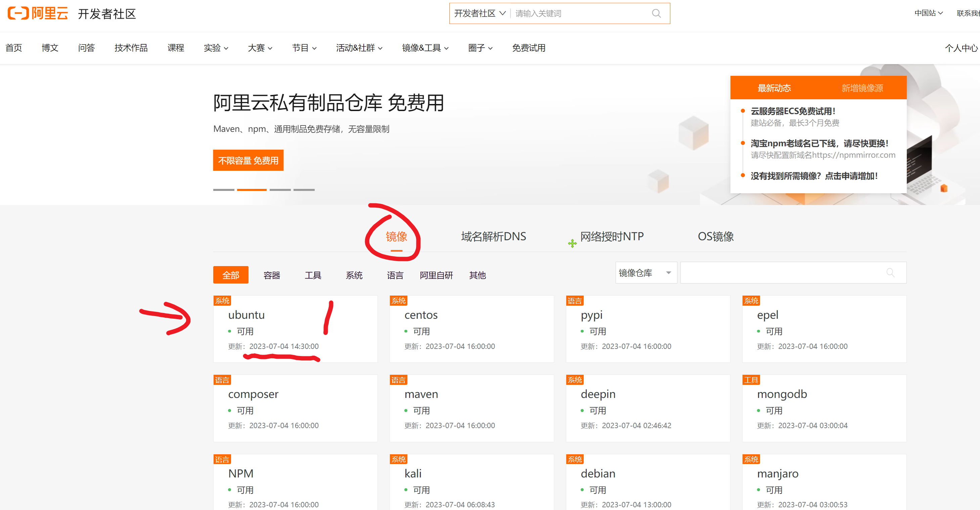Select the first banner carousel indicator
Image resolution: width=980 pixels, height=510 pixels.
point(223,190)
